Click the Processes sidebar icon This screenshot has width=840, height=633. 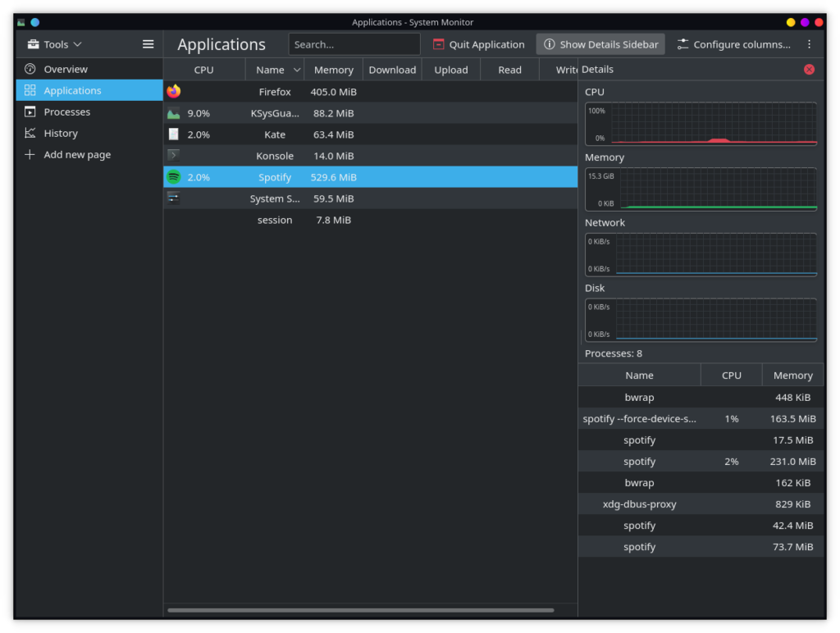[30, 112]
